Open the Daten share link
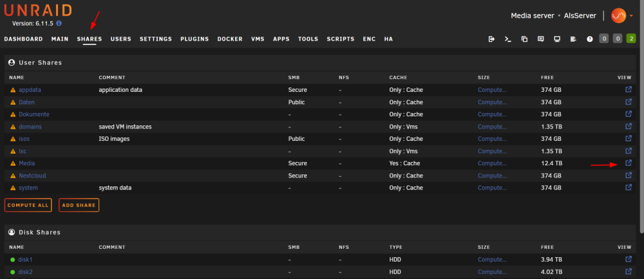The width and height of the screenshot is (644, 279). 26,102
